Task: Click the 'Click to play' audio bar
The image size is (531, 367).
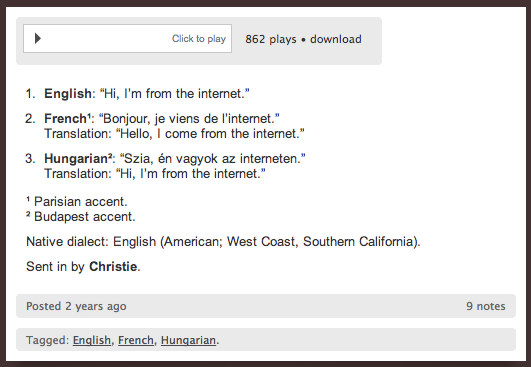Action: pos(127,39)
